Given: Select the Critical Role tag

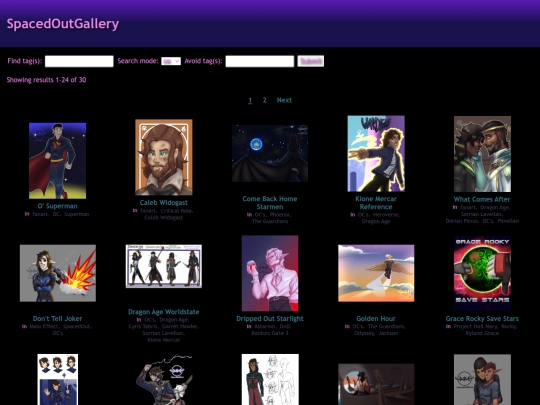Looking at the screenshot, I should click(x=177, y=211).
